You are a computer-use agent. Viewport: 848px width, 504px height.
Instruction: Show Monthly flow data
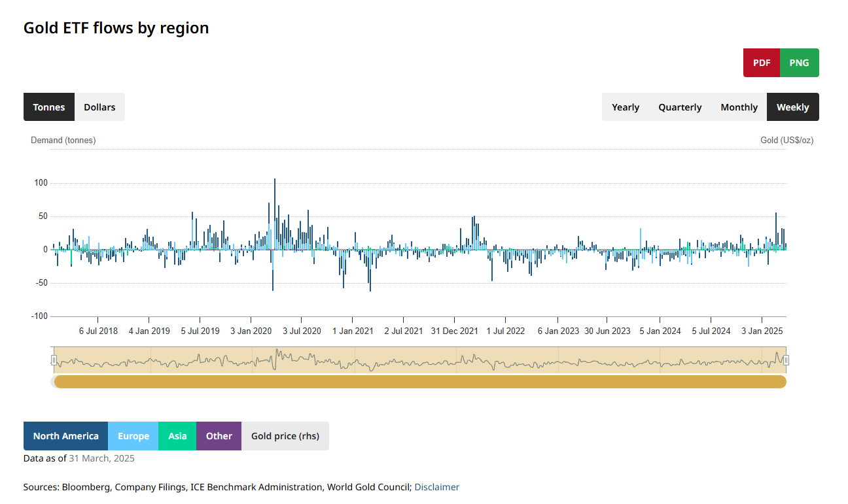[x=739, y=107]
